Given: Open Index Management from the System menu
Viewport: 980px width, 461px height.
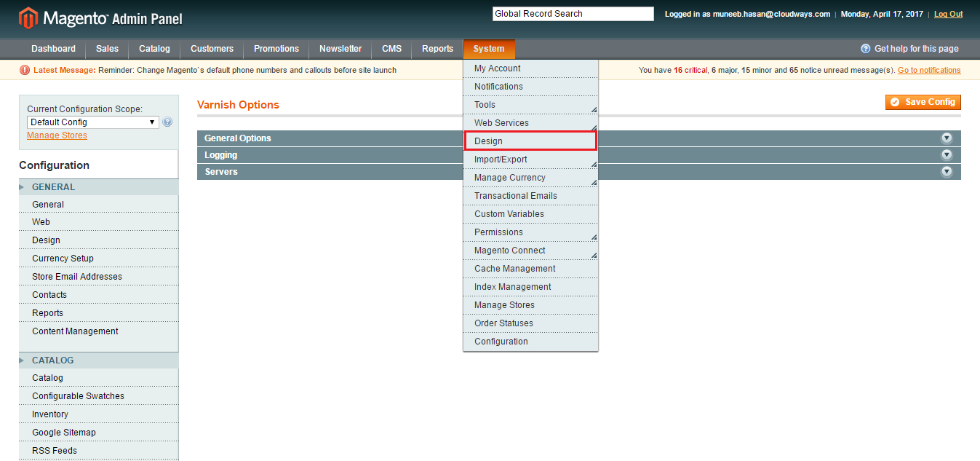Looking at the screenshot, I should coord(530,287).
